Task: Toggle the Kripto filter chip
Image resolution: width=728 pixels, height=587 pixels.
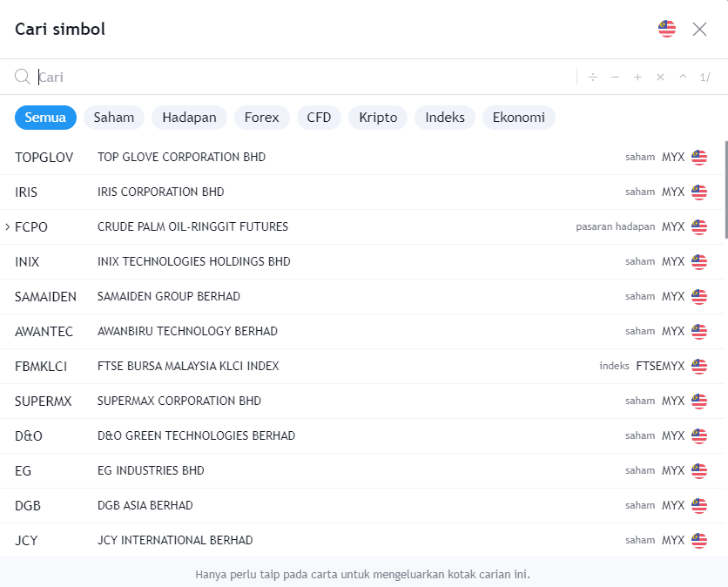Action: (x=377, y=117)
